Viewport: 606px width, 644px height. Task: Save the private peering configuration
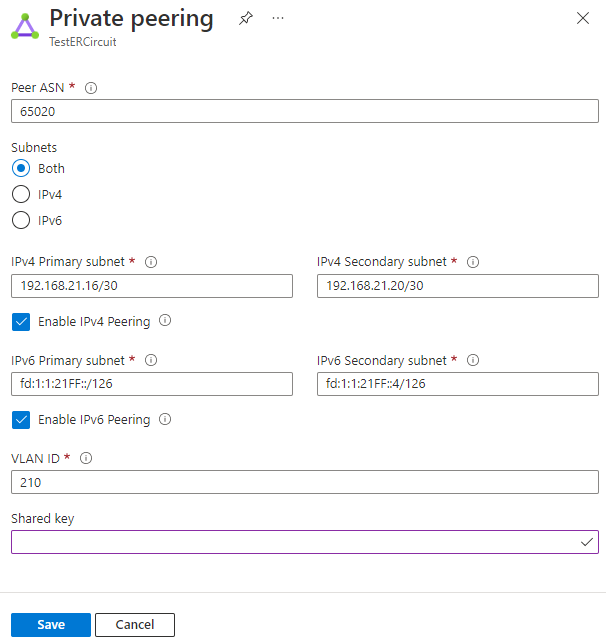coord(51,625)
